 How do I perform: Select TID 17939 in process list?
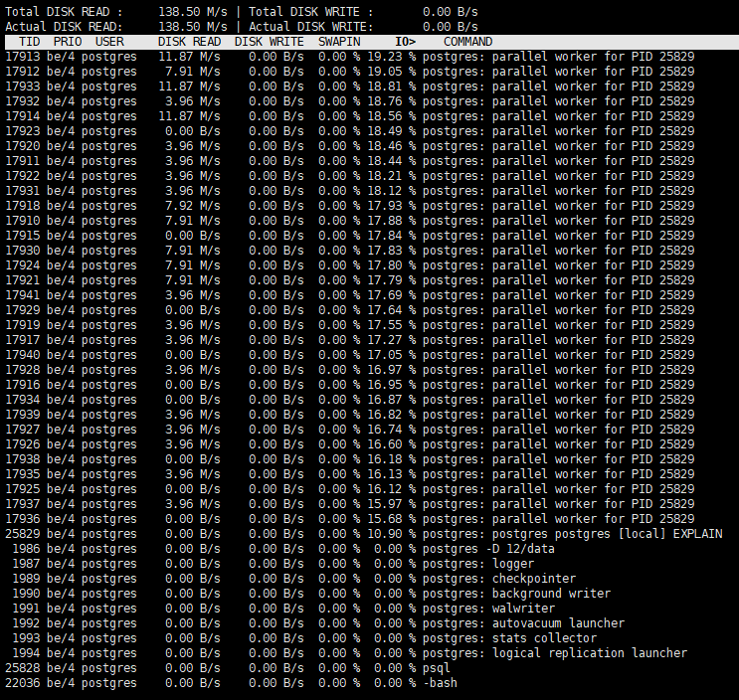(x=23, y=415)
